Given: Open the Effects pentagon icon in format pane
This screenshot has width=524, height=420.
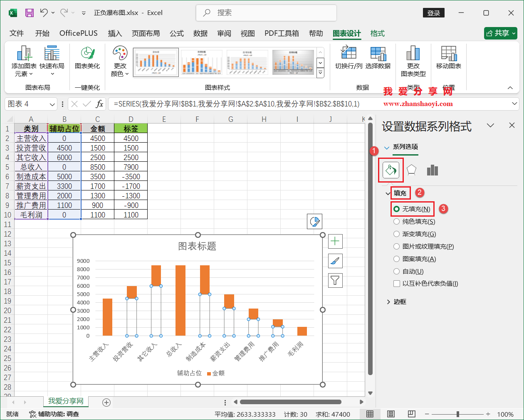Looking at the screenshot, I should (411, 170).
